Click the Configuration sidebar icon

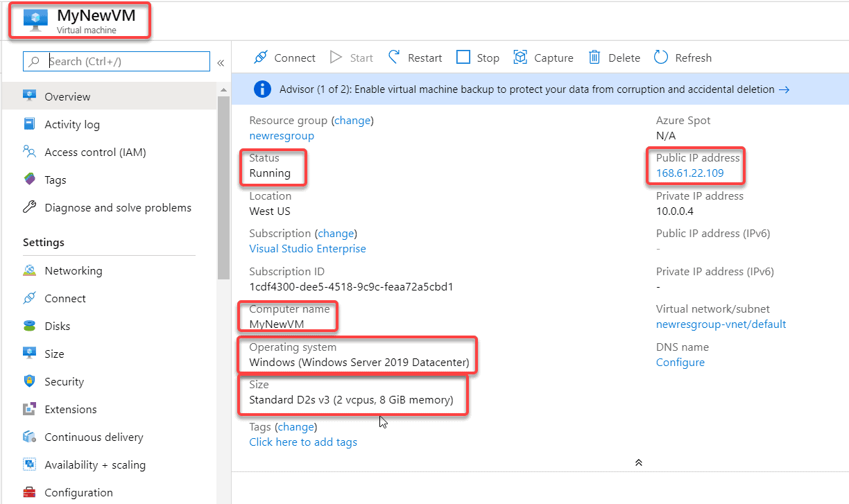[31, 492]
